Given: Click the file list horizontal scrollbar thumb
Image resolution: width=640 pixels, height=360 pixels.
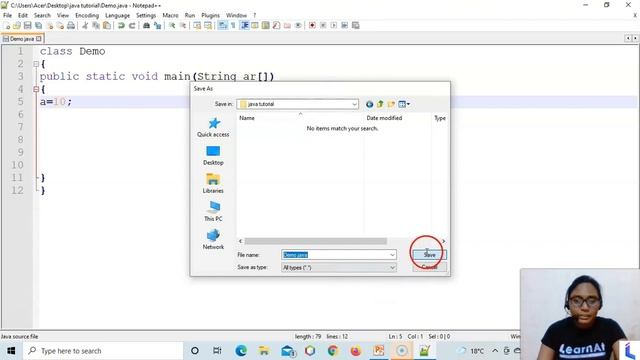Looking at the screenshot, I should (316, 241).
